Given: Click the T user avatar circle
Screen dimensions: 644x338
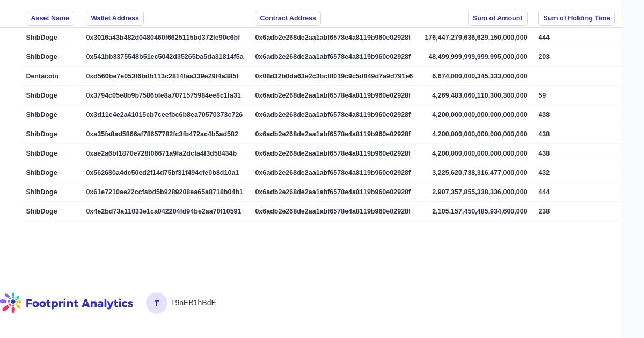Looking at the screenshot, I should coord(157,303).
